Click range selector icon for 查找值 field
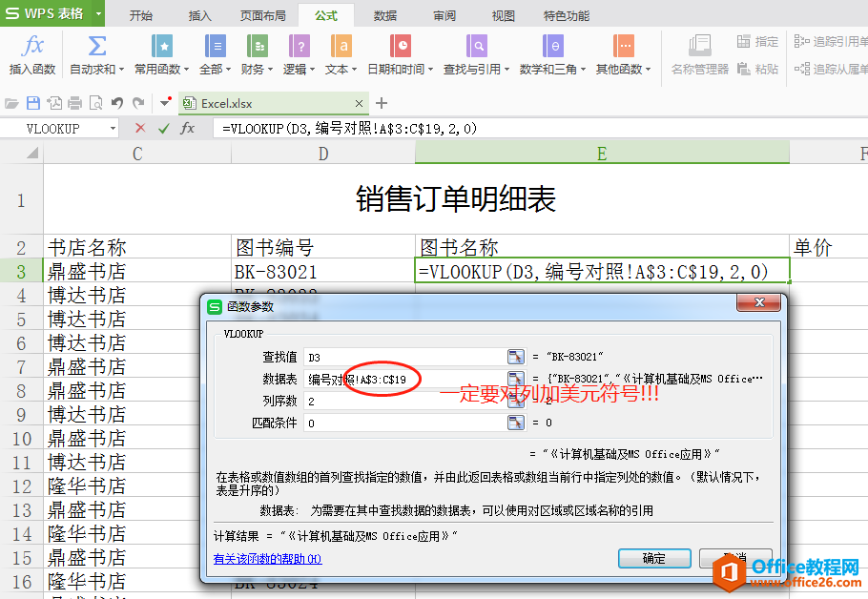This screenshot has height=599, width=868. tap(515, 357)
